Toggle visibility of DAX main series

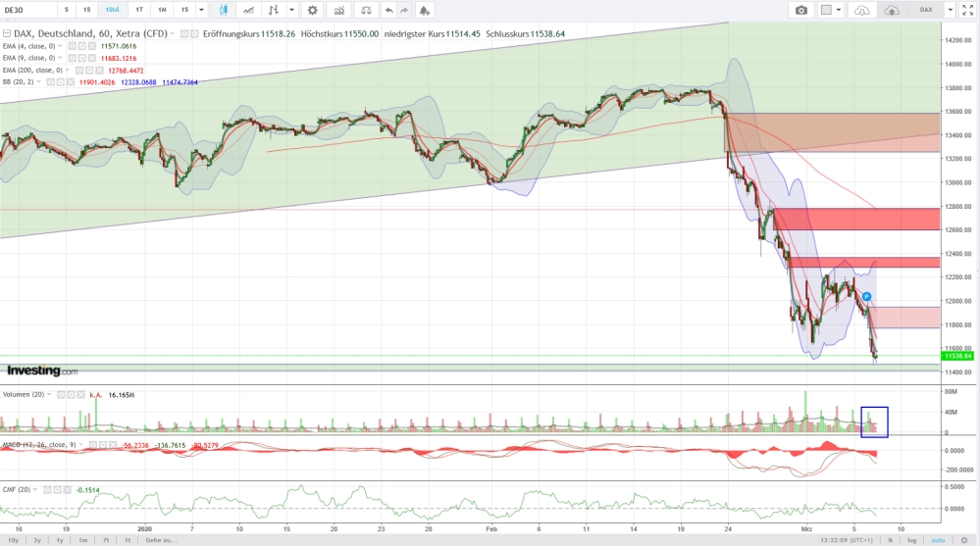pyautogui.click(x=185, y=33)
